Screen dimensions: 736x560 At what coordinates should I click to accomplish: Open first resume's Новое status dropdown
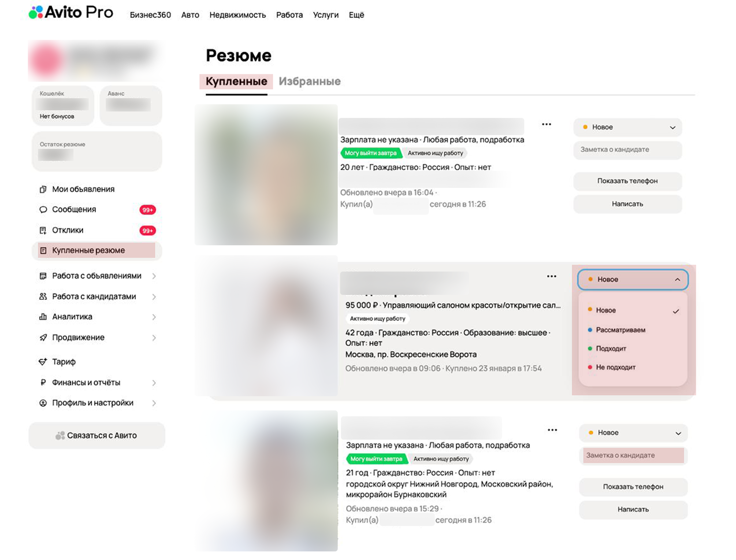[628, 127]
